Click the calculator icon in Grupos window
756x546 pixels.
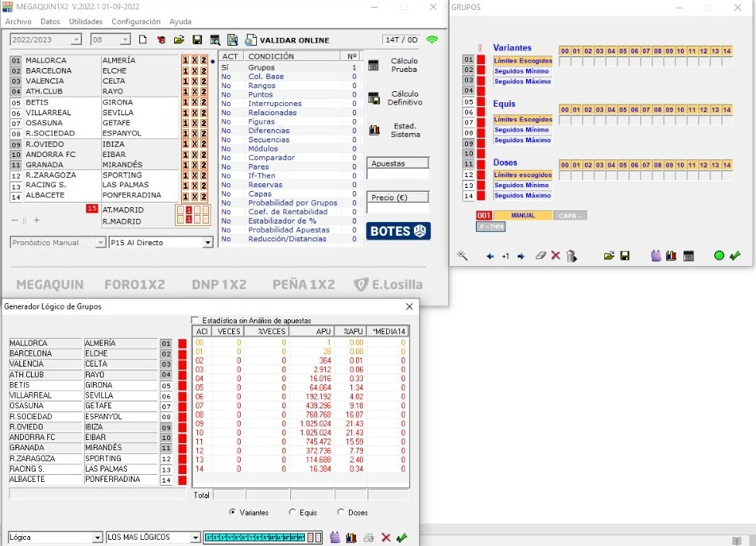689,256
